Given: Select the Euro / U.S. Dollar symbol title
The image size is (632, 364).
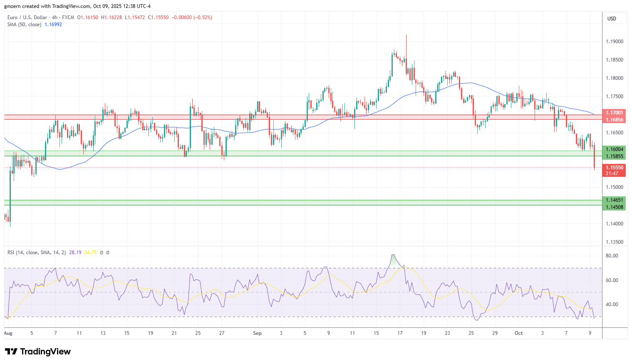Looking at the screenshot, I should [28, 17].
